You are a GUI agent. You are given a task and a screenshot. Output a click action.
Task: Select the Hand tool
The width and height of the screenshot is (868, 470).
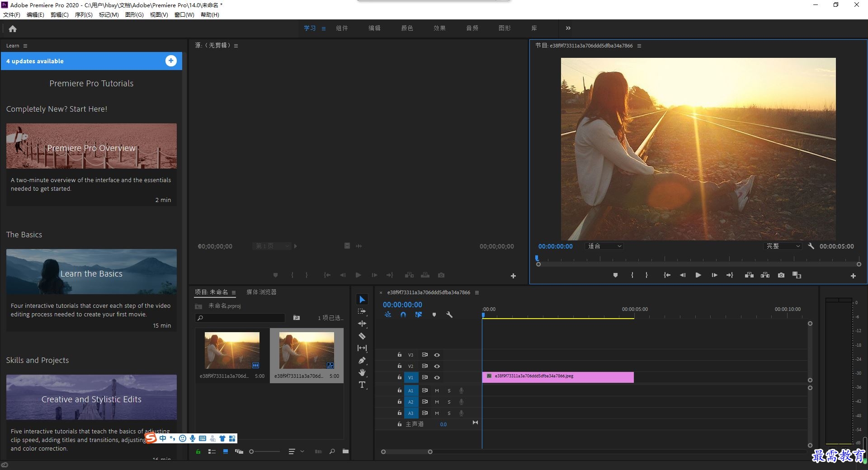(362, 372)
